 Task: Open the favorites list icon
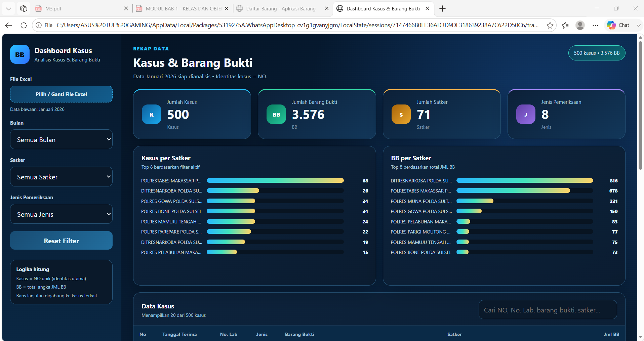click(x=565, y=25)
